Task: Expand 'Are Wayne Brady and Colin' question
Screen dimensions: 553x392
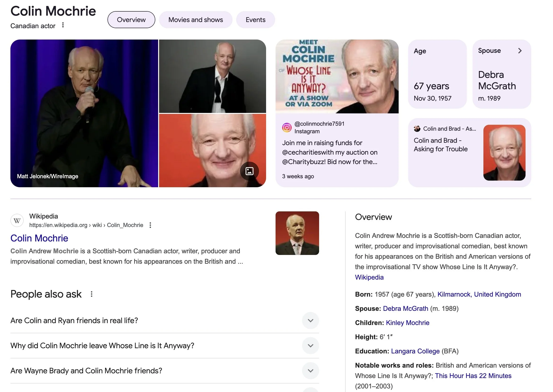Action: pyautogui.click(x=310, y=371)
